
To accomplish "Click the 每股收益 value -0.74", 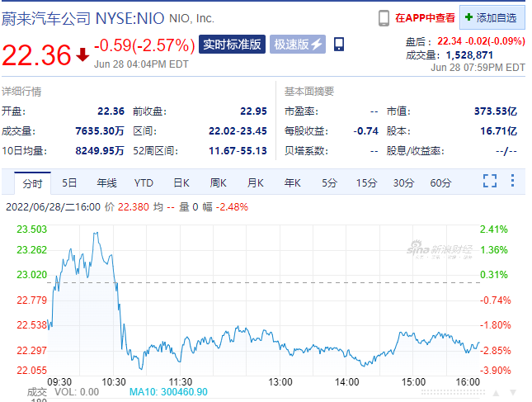I will 365,131.
